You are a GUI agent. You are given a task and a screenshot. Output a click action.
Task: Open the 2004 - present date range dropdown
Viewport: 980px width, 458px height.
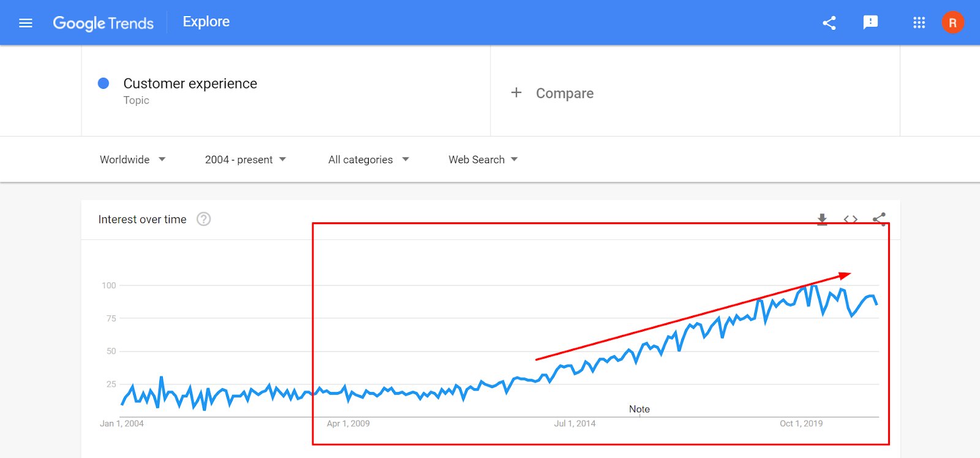click(246, 159)
